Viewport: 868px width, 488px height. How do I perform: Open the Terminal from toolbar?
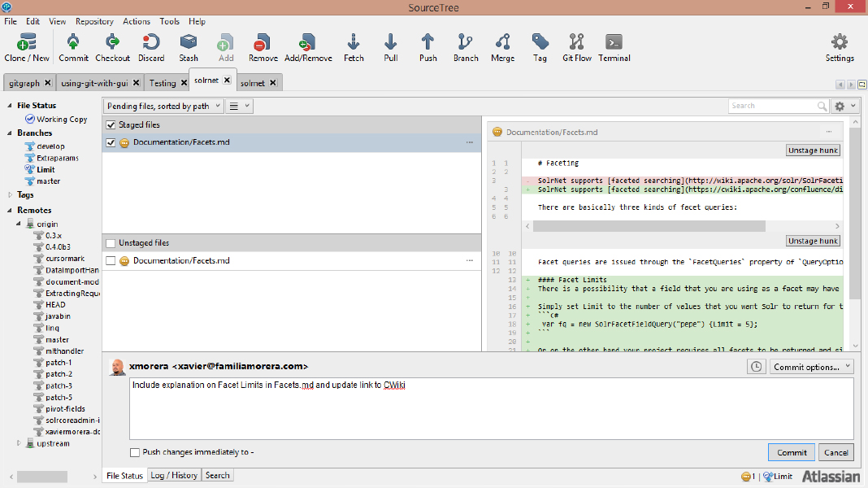[614, 42]
